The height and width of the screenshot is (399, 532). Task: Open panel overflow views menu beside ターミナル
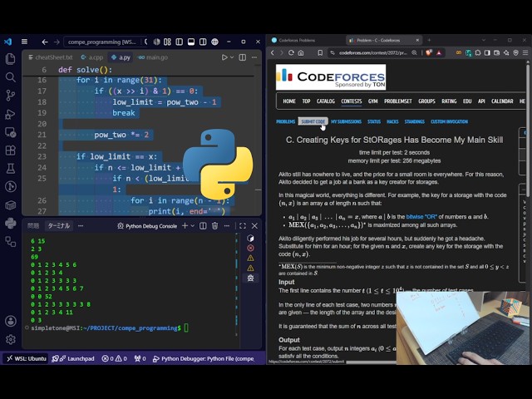pyautogui.click(x=81, y=226)
